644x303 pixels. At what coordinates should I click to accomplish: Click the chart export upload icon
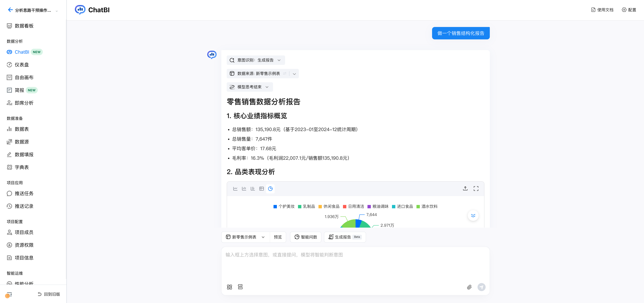[465, 189]
